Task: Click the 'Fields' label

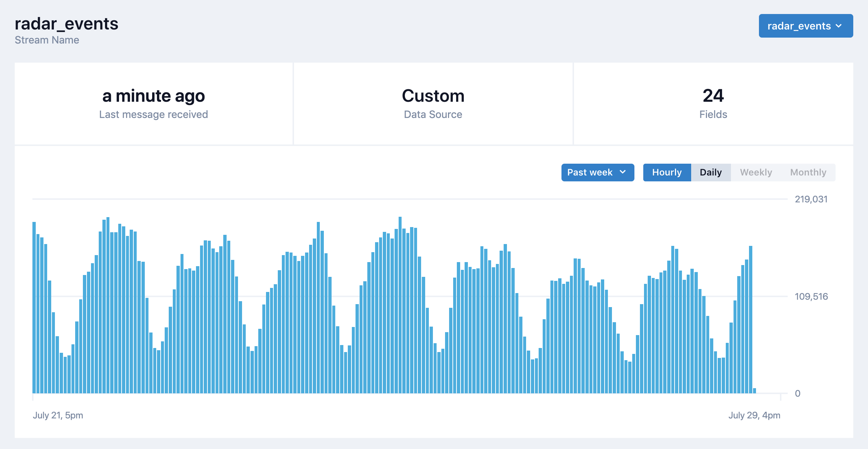Action: point(713,115)
